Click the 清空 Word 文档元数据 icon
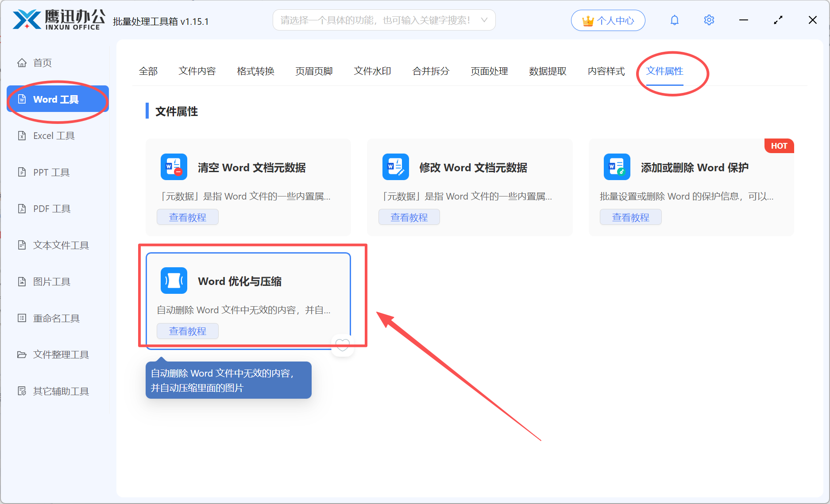This screenshot has width=830, height=504. coord(174,167)
